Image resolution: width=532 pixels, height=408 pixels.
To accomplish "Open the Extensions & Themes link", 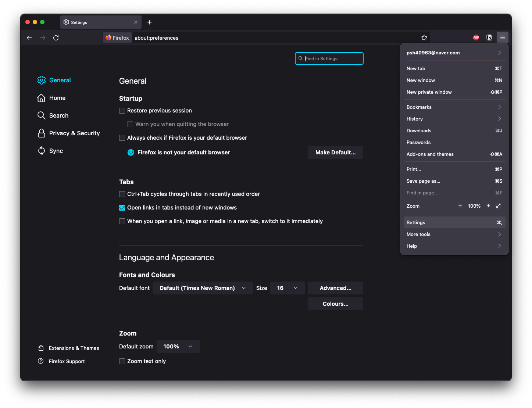I will (x=74, y=348).
